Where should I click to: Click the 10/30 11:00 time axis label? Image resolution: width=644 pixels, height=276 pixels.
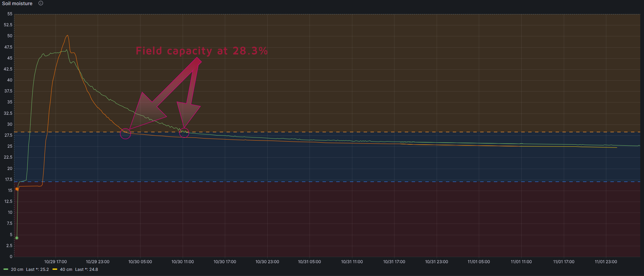coord(183,262)
